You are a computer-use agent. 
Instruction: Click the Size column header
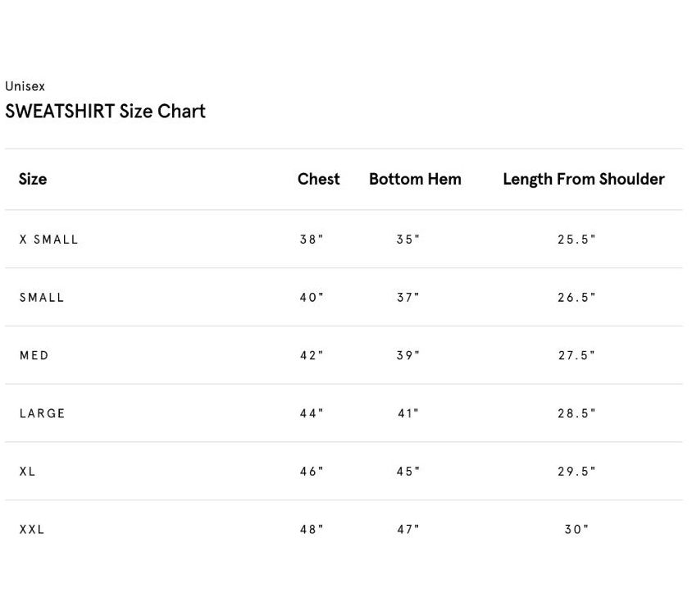point(33,179)
